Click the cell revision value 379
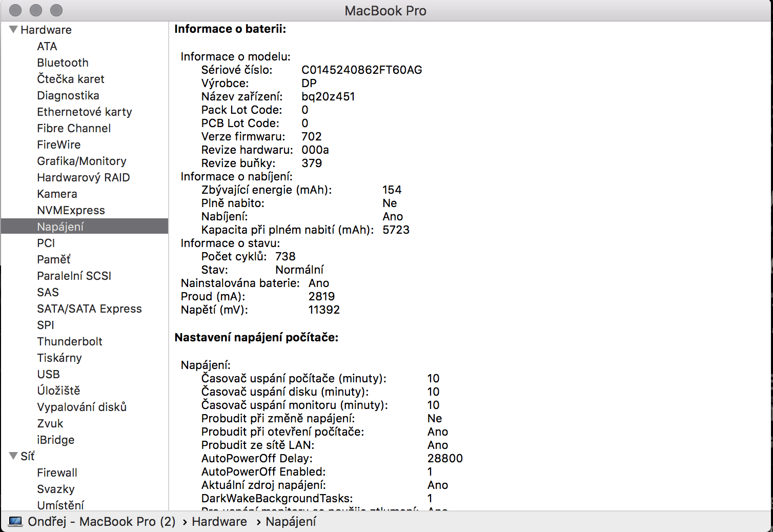This screenshot has width=773, height=532. pyautogui.click(x=312, y=163)
